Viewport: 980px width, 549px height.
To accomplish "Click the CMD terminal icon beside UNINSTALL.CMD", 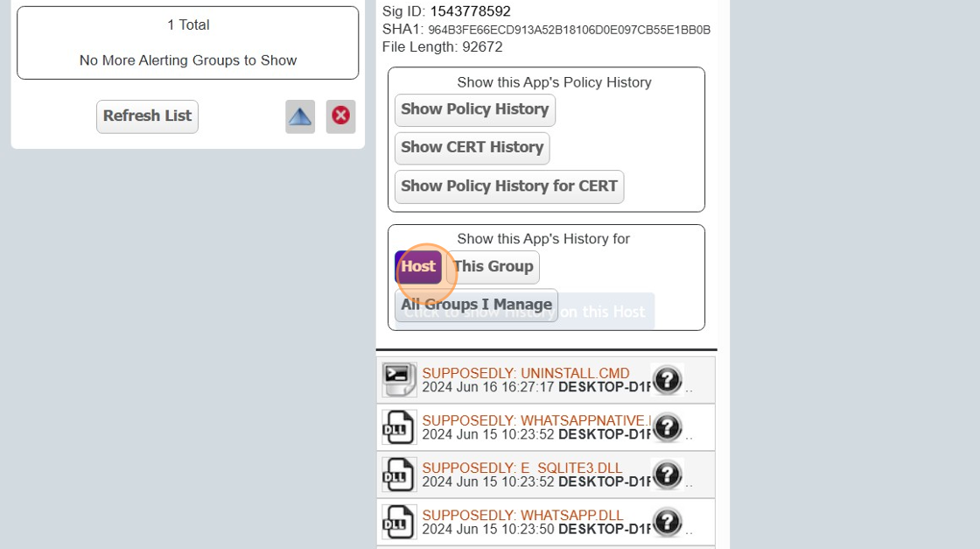I will [398, 379].
